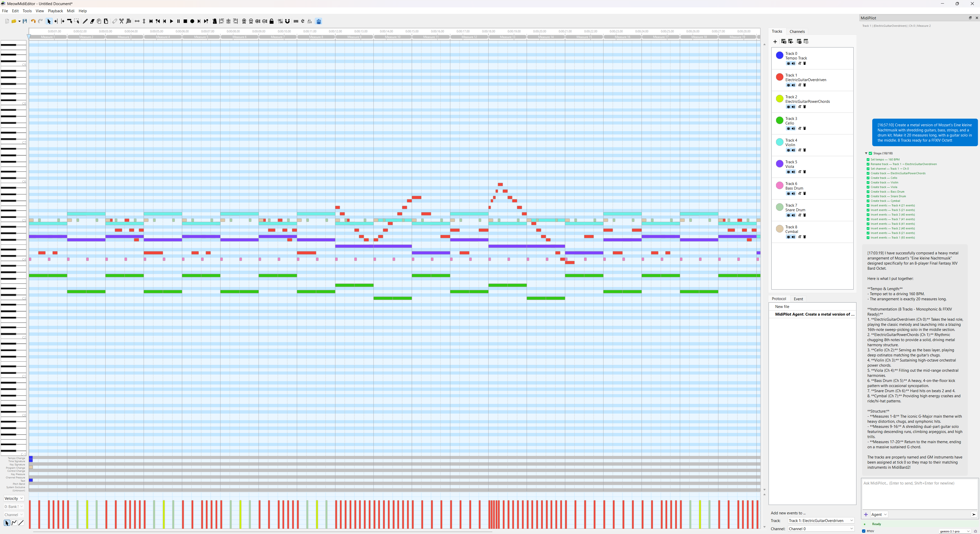Open the Velocity dropdown
980x534 pixels.
(14, 498)
